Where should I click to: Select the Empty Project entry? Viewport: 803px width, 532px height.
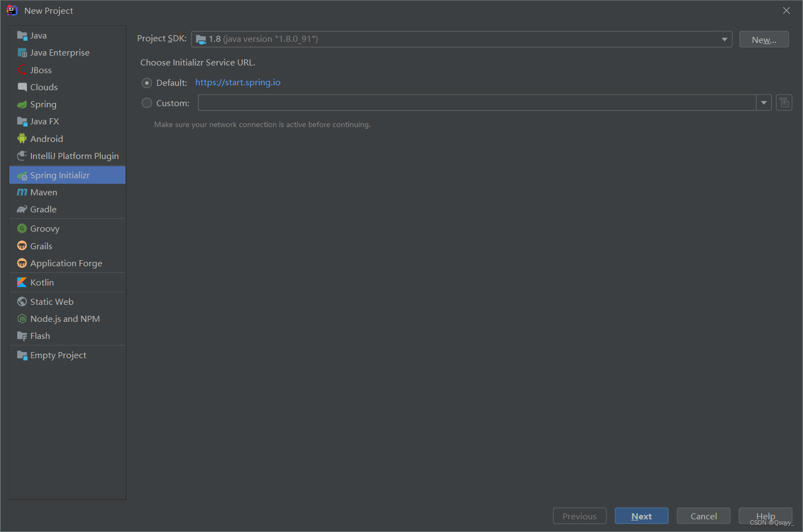(58, 355)
